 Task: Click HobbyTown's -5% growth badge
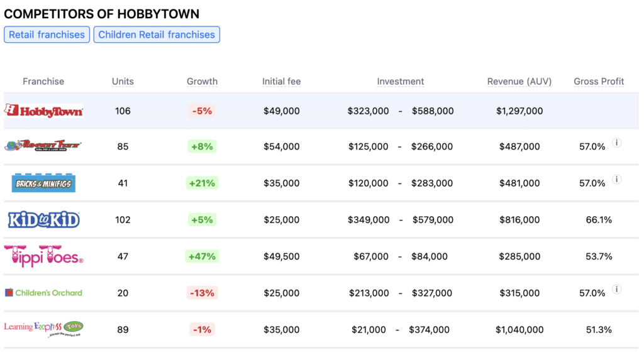coord(202,111)
